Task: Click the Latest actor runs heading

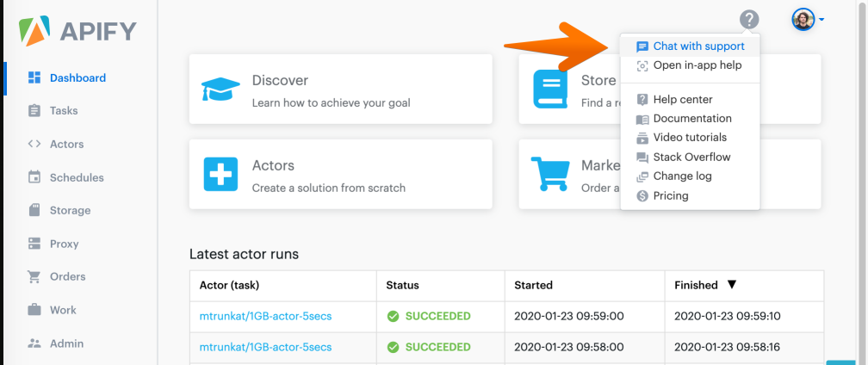Action: point(245,255)
